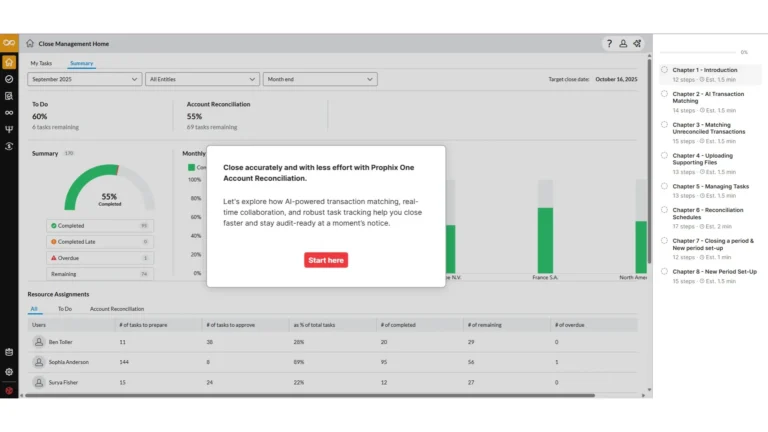The width and height of the screenshot is (768, 432).
Task: Select the Chapter 1 - Introduction circle
Action: (664, 70)
